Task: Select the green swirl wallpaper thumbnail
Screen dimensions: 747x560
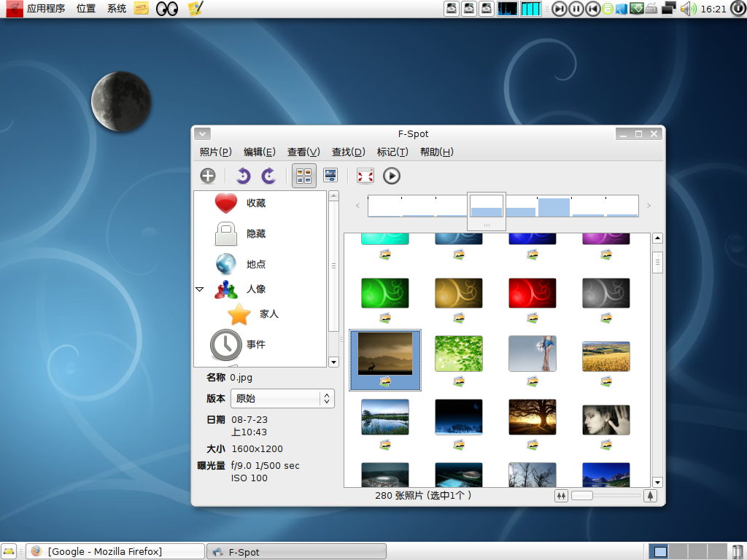Action: [x=385, y=293]
